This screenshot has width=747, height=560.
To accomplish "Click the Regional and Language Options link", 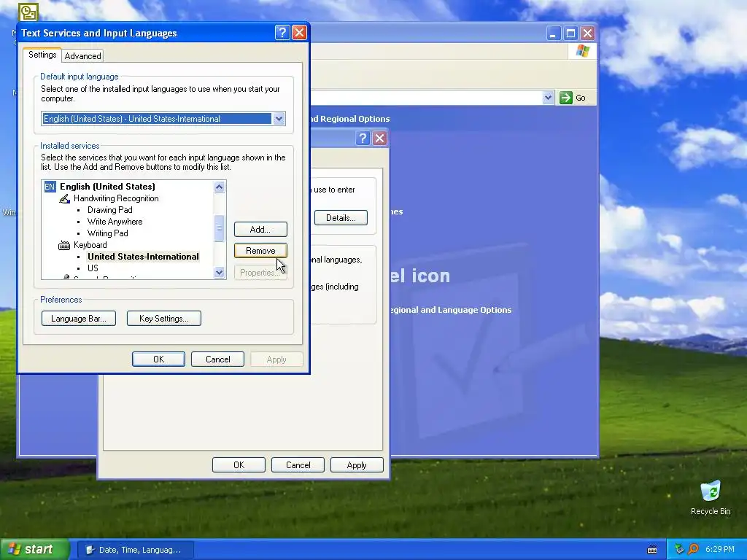I will coord(450,310).
